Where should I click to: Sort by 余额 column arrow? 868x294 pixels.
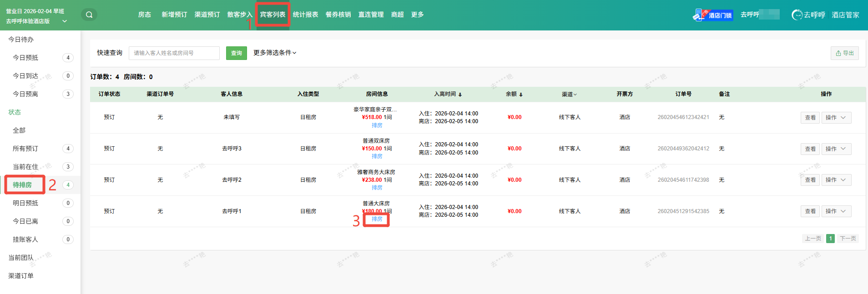click(x=521, y=95)
